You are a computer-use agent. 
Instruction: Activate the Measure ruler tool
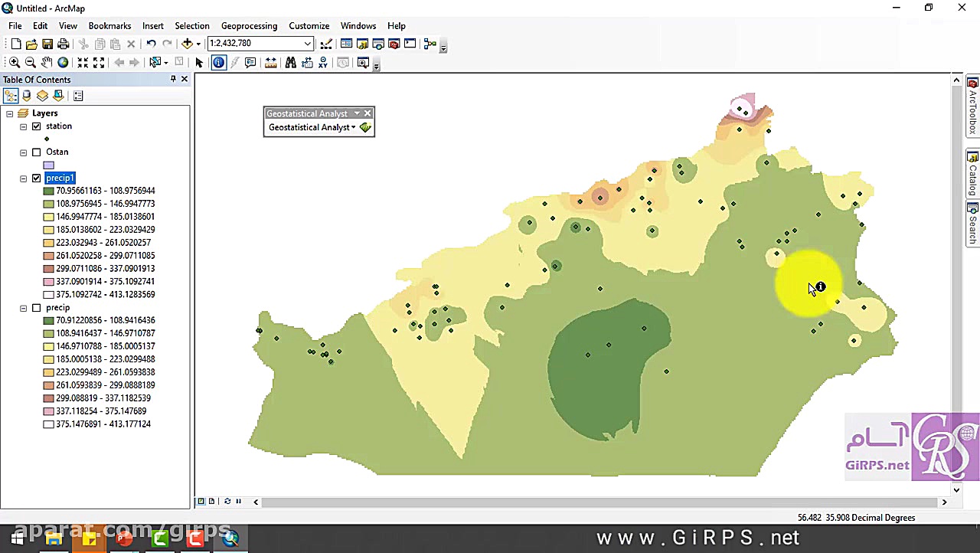(270, 63)
